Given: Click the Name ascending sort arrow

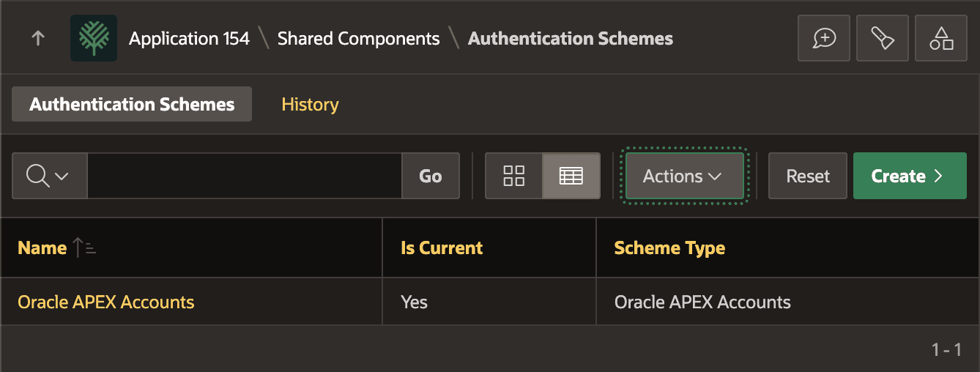Looking at the screenshot, I should pyautogui.click(x=85, y=248).
